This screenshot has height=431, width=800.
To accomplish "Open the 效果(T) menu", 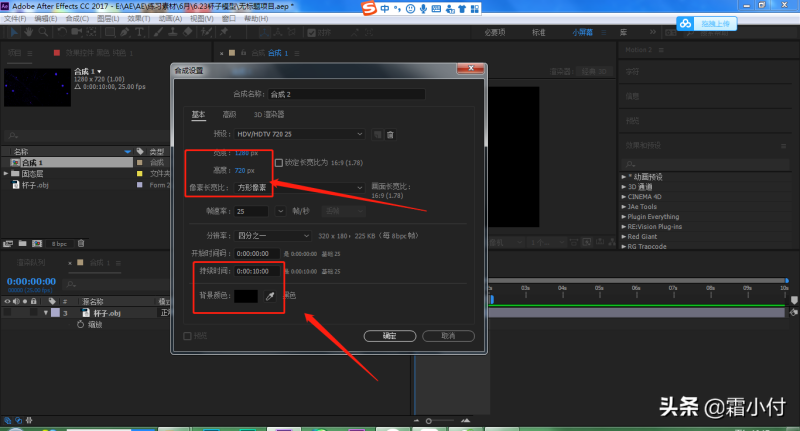I will tap(139, 18).
